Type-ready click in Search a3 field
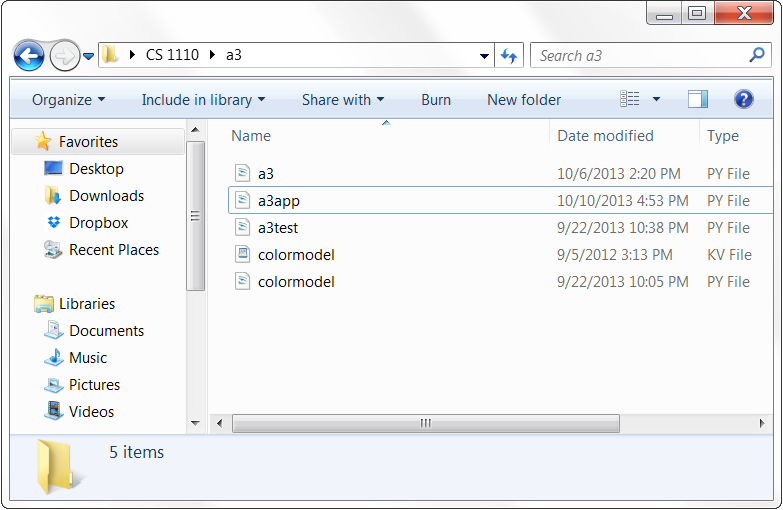The width and height of the screenshot is (783, 510). pos(640,56)
